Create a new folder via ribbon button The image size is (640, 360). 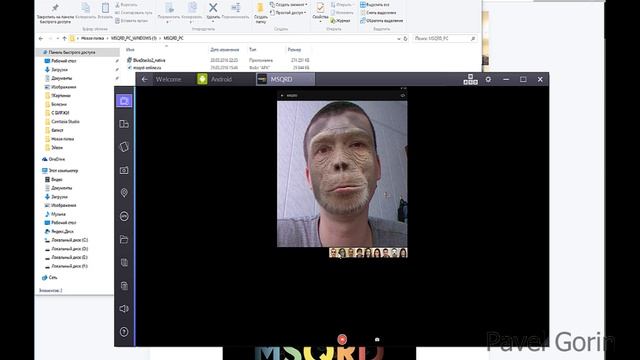coord(261,13)
